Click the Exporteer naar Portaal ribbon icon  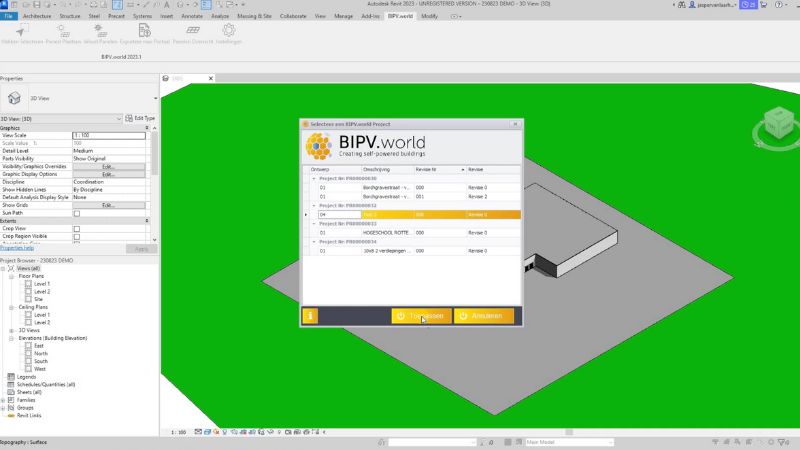[x=144, y=31]
